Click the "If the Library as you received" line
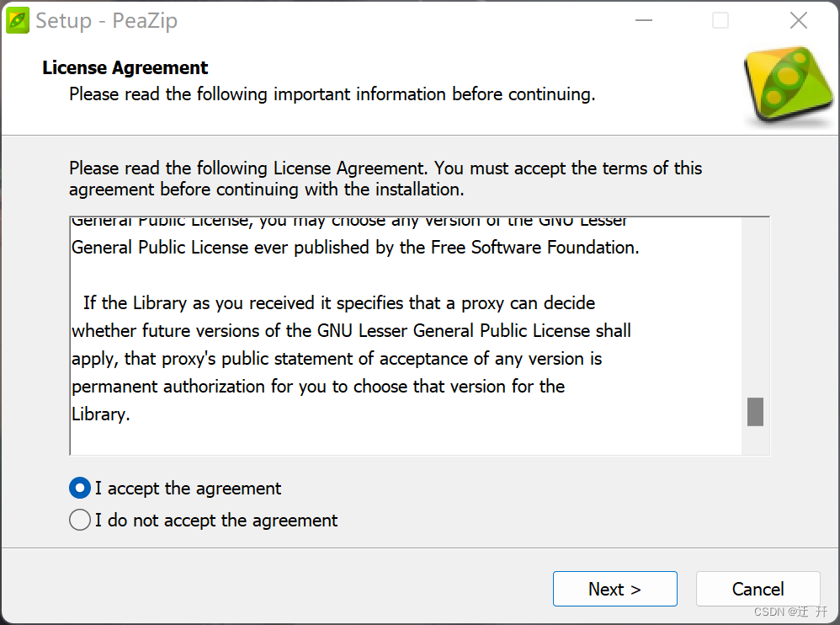 pos(339,303)
